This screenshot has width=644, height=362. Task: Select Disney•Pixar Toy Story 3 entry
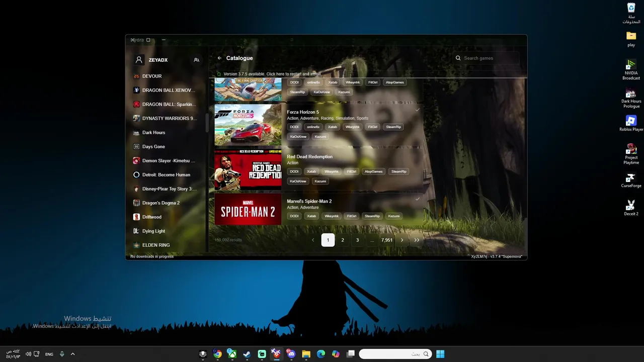point(166,189)
